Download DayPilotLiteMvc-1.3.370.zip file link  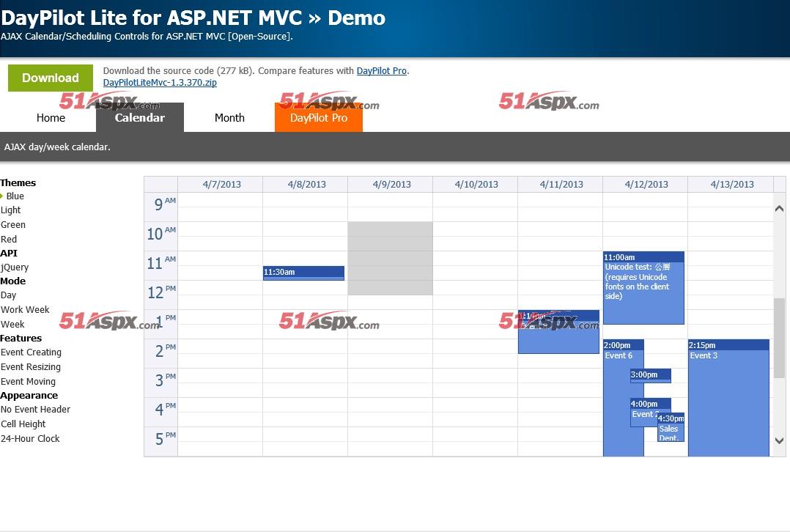pos(160,83)
